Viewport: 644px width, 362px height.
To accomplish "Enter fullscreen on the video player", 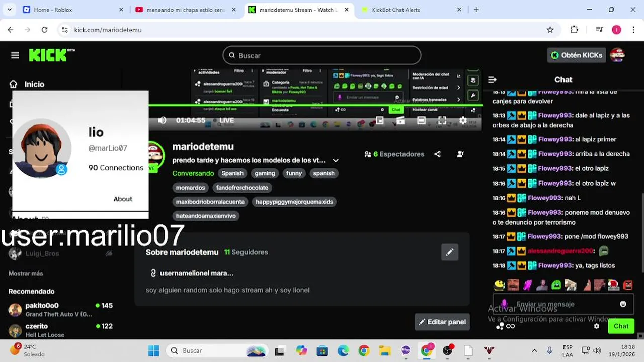I will pyautogui.click(x=442, y=120).
